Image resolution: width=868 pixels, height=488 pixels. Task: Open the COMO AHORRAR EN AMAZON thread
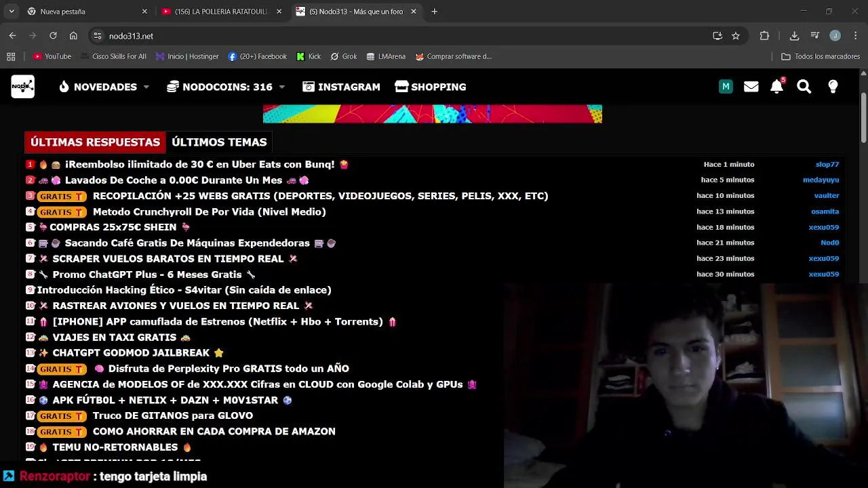point(214,432)
